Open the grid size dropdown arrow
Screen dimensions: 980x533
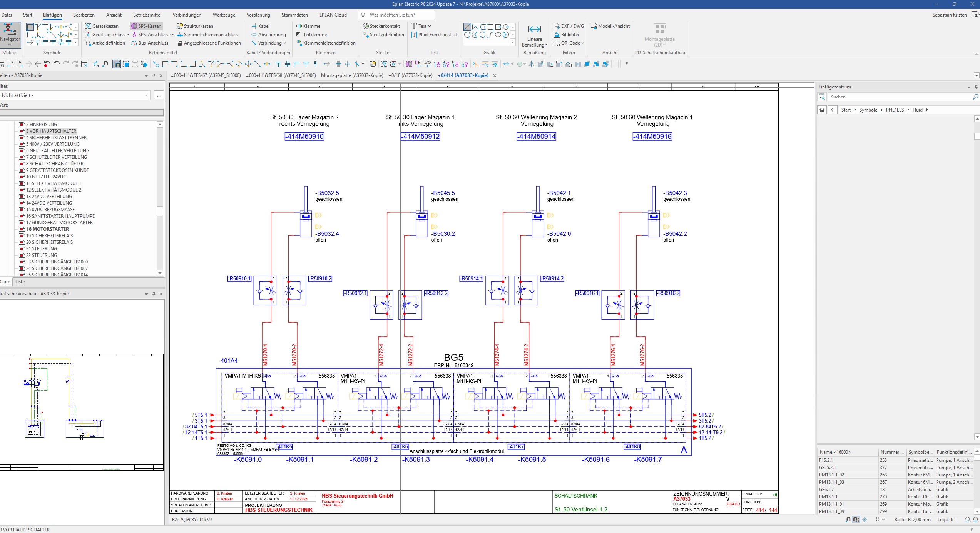point(883,520)
